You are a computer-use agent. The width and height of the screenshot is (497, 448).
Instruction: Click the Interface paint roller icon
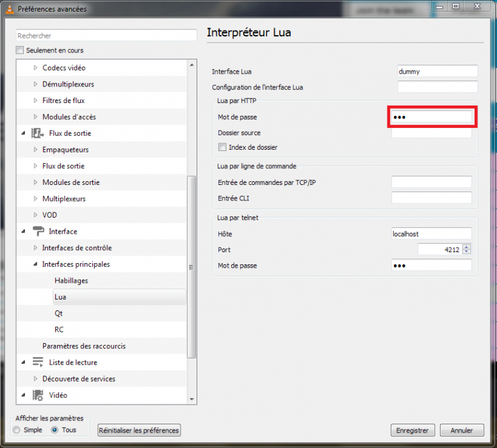pyautogui.click(x=37, y=232)
